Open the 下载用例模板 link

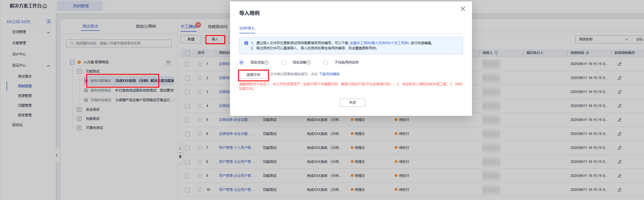[x=329, y=74]
